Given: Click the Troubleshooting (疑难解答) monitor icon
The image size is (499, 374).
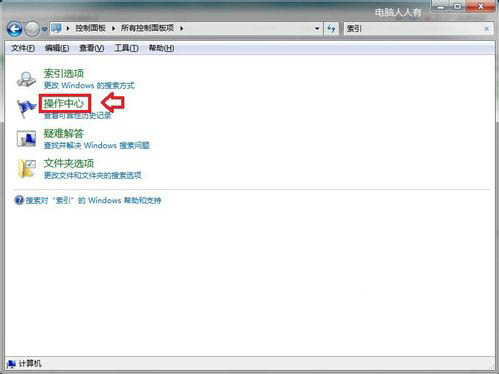Looking at the screenshot, I should [x=26, y=139].
